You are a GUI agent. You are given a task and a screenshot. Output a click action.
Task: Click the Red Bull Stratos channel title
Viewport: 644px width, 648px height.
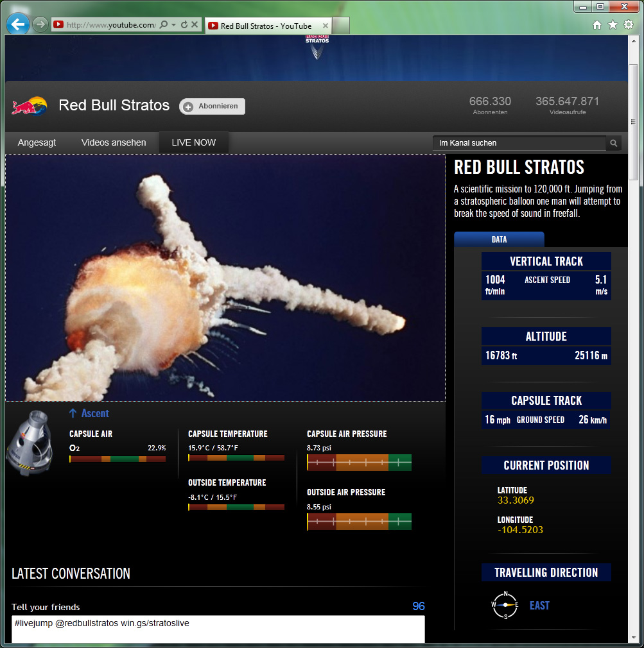114,105
